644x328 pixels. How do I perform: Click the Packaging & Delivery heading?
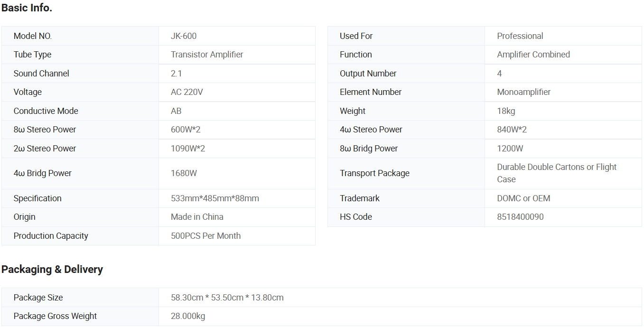click(52, 270)
